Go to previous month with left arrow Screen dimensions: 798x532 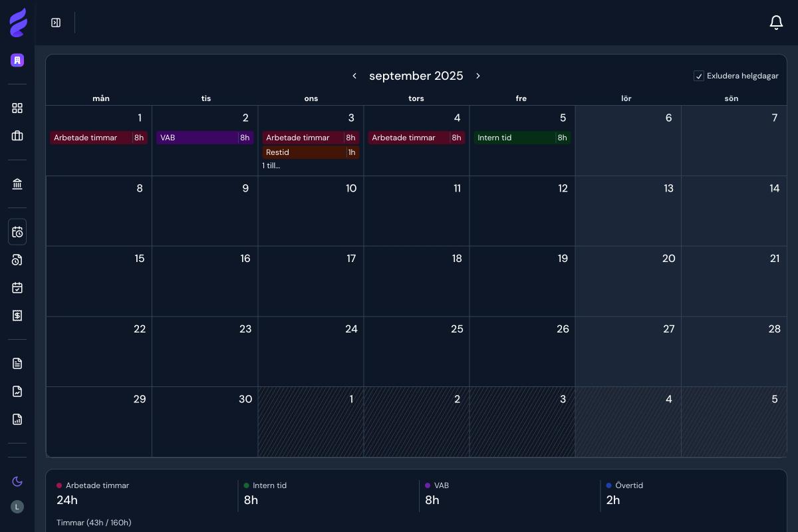(x=354, y=76)
